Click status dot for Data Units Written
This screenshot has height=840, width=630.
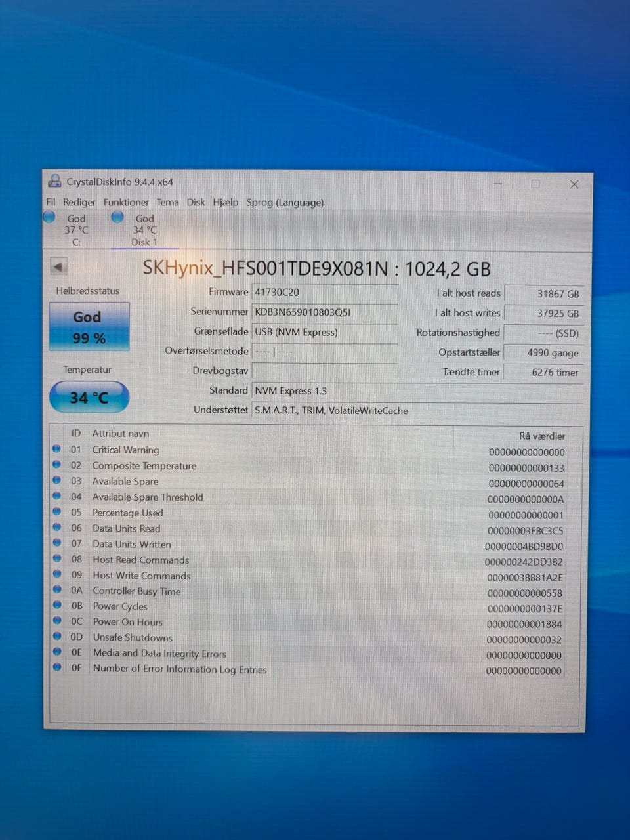coord(56,543)
